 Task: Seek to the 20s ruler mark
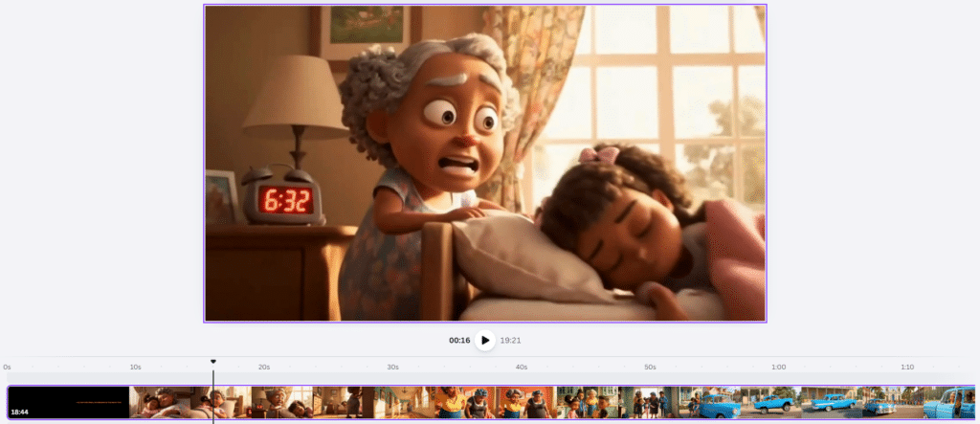click(264, 368)
